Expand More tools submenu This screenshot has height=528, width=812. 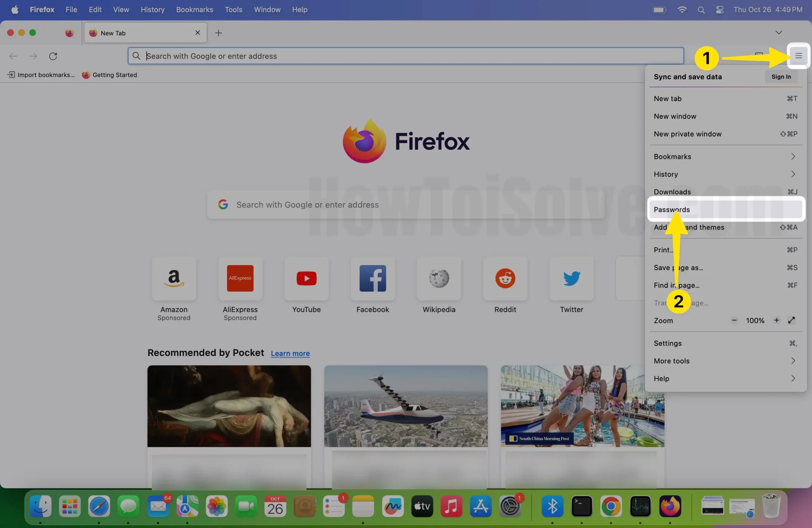[725, 361]
